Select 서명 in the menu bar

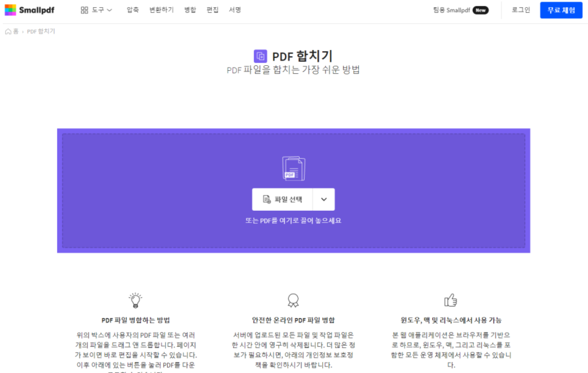pyautogui.click(x=235, y=10)
